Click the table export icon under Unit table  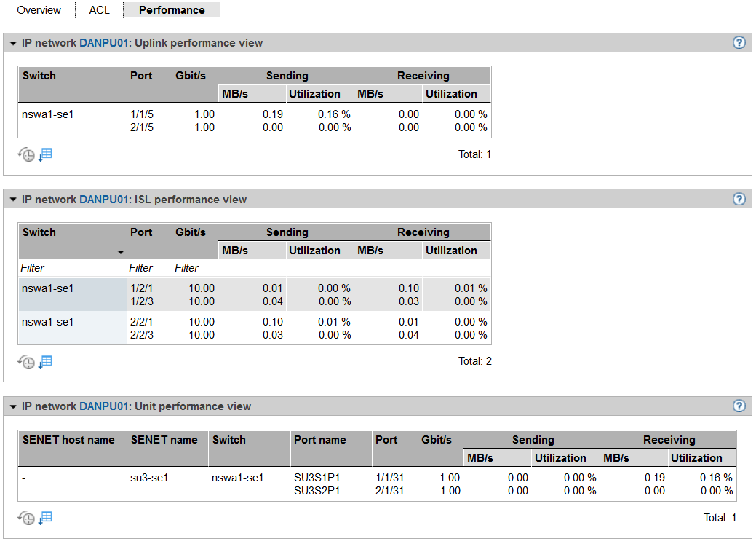point(46,518)
